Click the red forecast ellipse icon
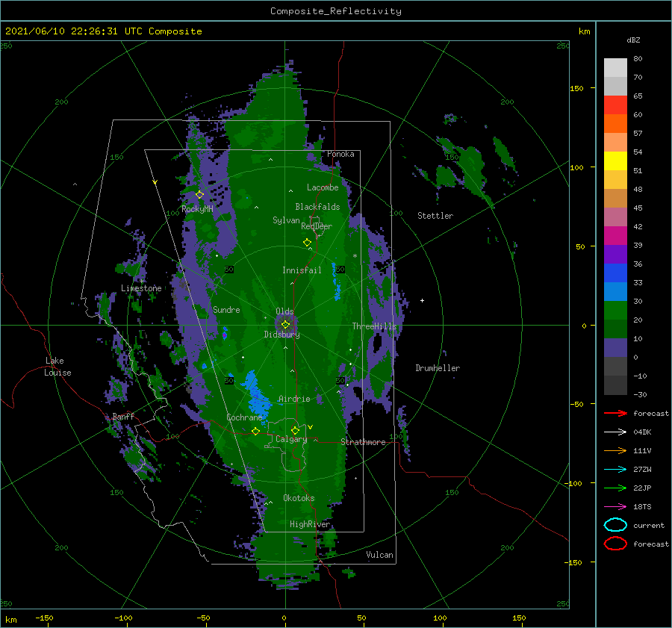The image size is (672, 628). (615, 544)
